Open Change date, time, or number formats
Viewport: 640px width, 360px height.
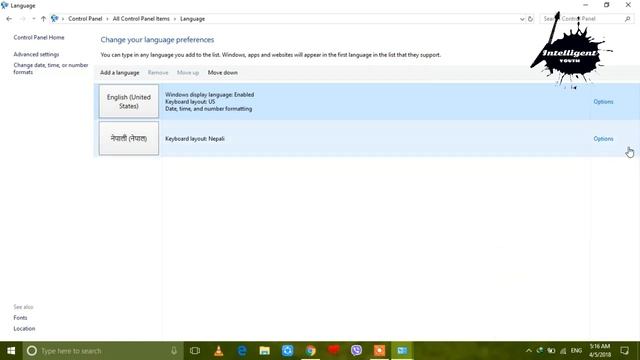pos(51,69)
